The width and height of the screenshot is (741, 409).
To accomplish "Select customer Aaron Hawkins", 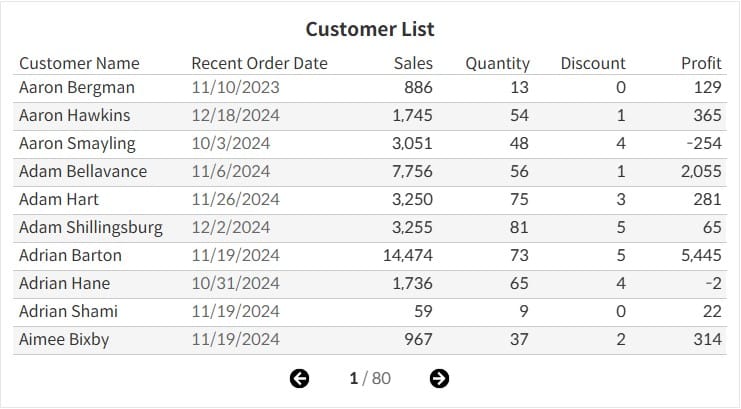I will pos(74,115).
